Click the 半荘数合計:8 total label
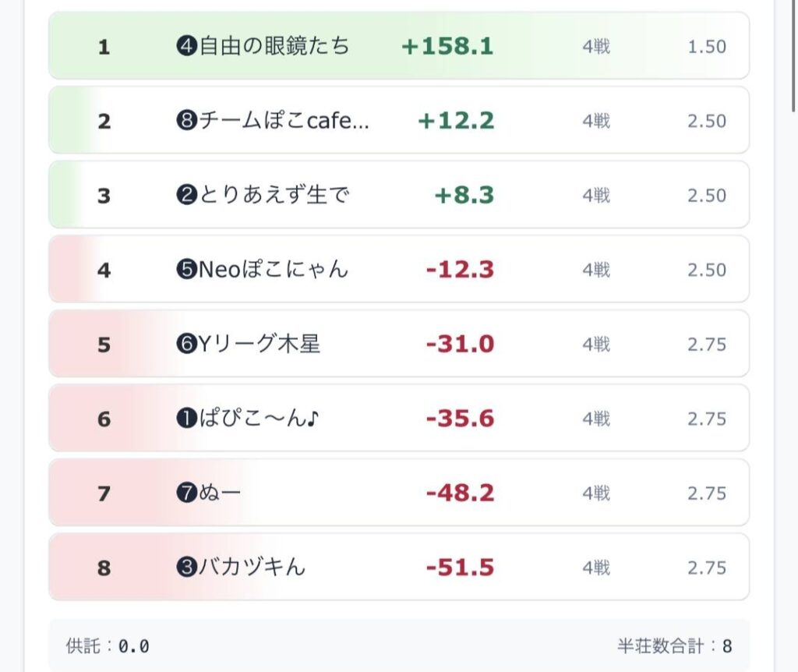The height and width of the screenshot is (672, 798). pos(674,646)
